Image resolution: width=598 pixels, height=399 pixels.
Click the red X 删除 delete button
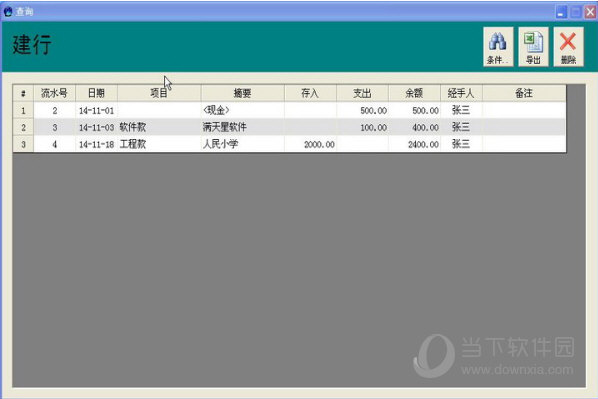click(x=568, y=47)
